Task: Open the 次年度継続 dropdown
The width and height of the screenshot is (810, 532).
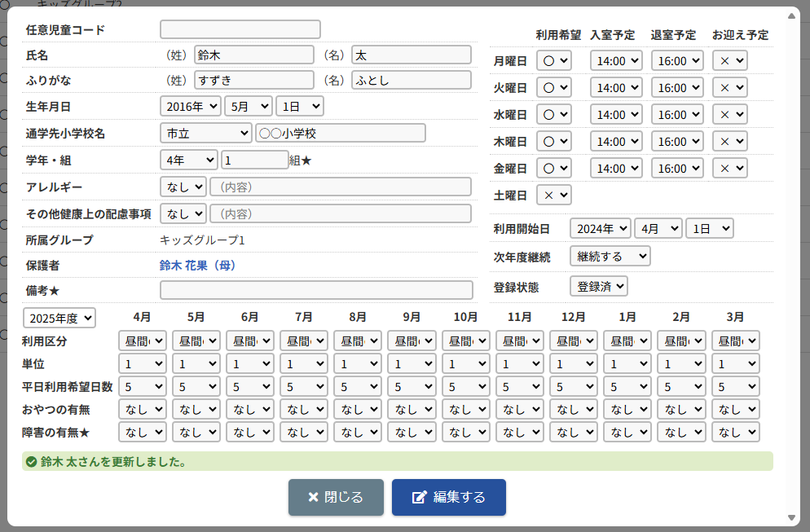Action: coord(610,256)
